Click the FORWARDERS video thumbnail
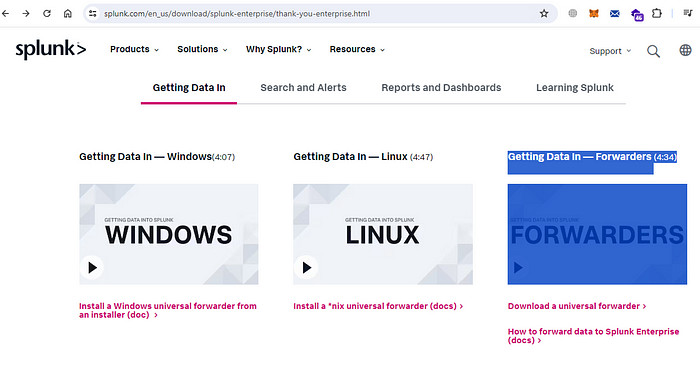This screenshot has height=374, width=700. coord(597,234)
